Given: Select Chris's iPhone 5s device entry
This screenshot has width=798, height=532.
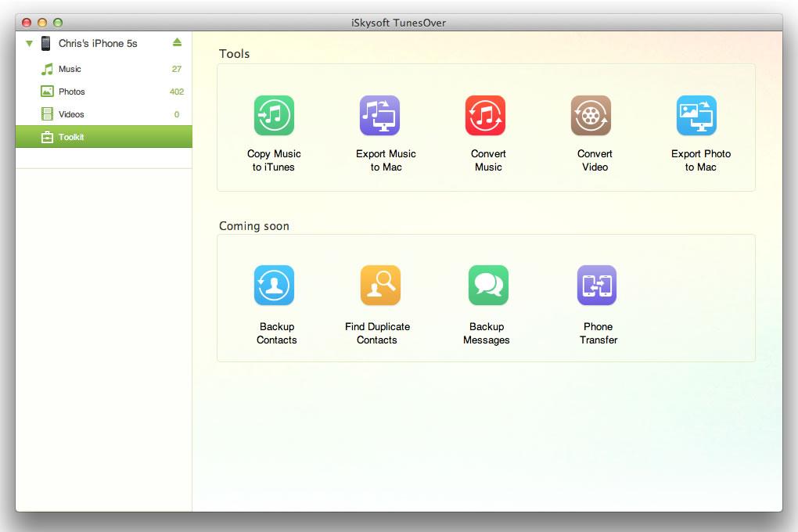Looking at the screenshot, I should [98, 44].
